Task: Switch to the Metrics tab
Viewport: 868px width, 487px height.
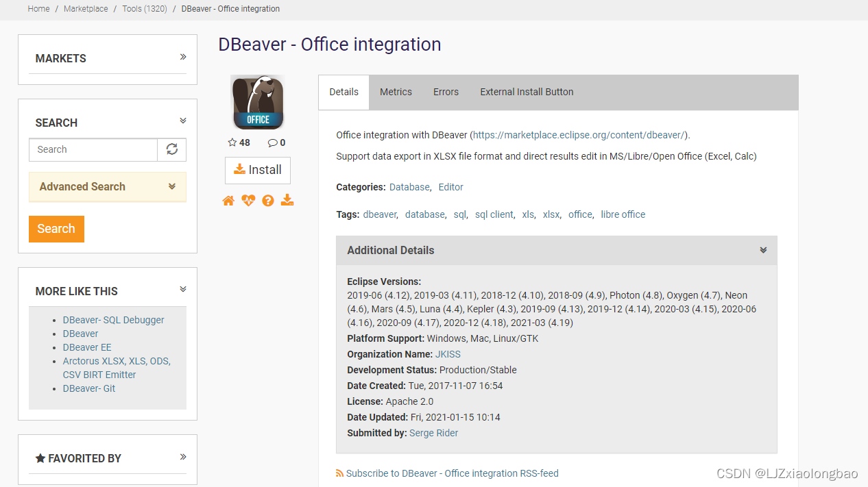Action: coord(396,92)
